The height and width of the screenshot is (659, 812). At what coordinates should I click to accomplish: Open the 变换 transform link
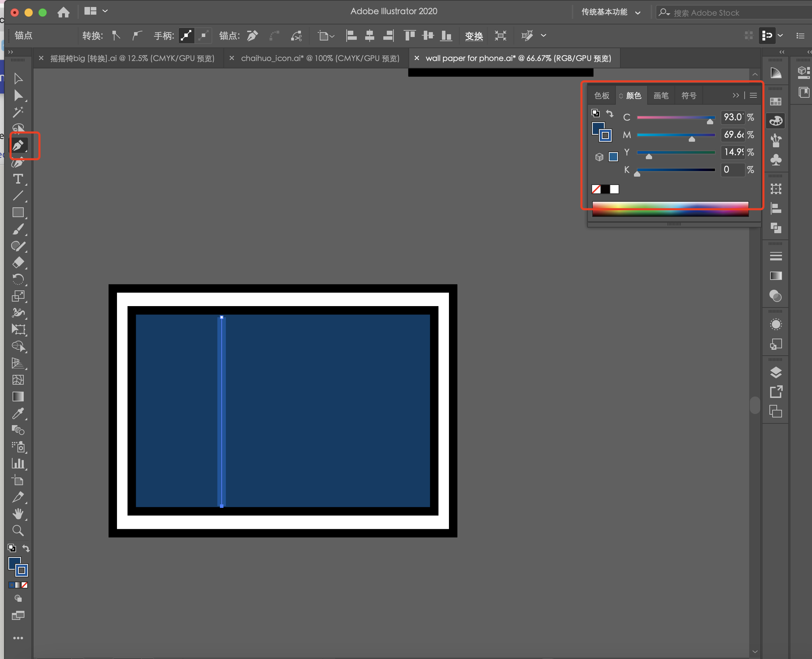474,36
